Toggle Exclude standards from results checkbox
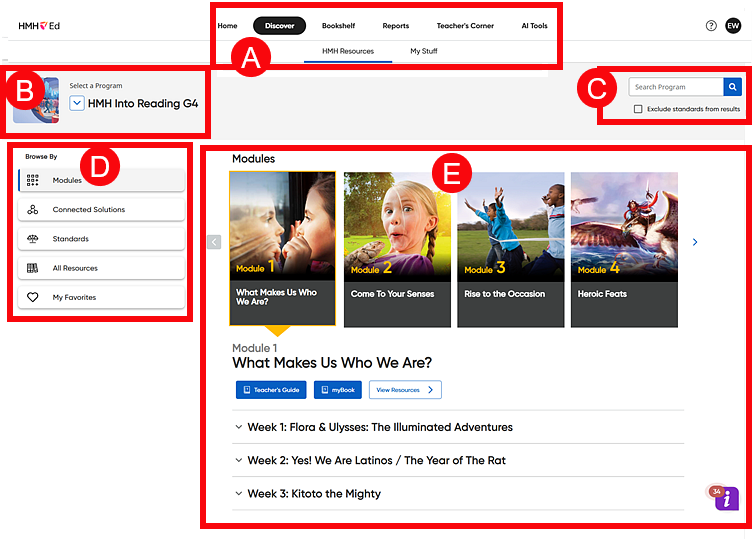 coord(638,109)
